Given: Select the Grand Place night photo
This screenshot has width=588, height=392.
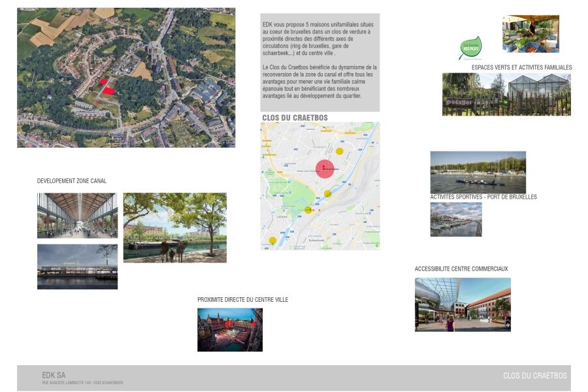Looking at the screenshot, I should [x=229, y=329].
